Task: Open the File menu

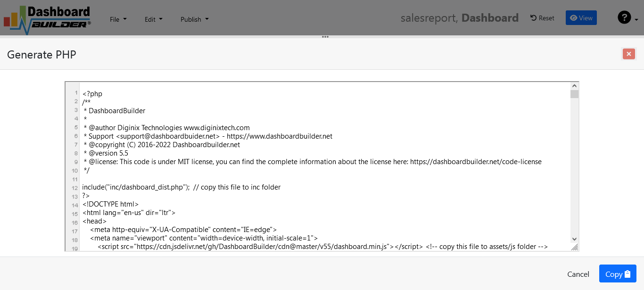Action: [115, 19]
